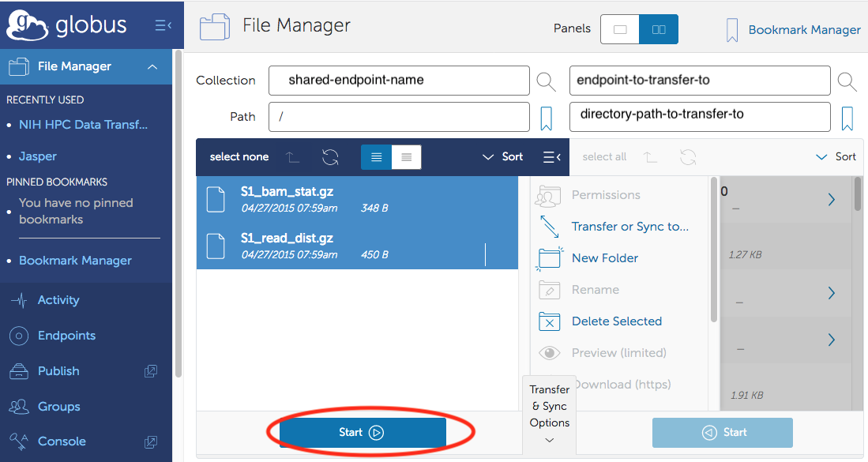Open the left panel Sort dropdown
Screen dimensions: 868x462
[x=503, y=157]
